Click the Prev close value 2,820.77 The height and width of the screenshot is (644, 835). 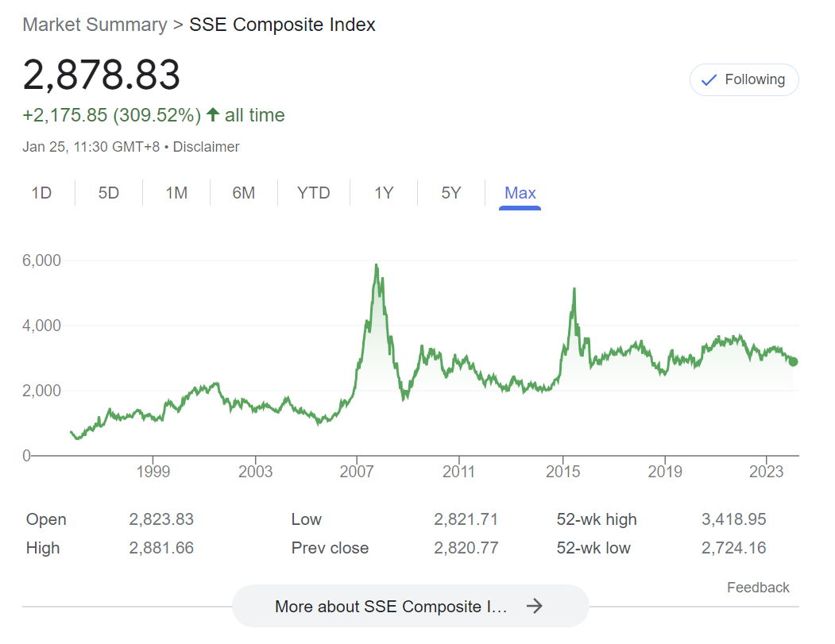pos(466,548)
